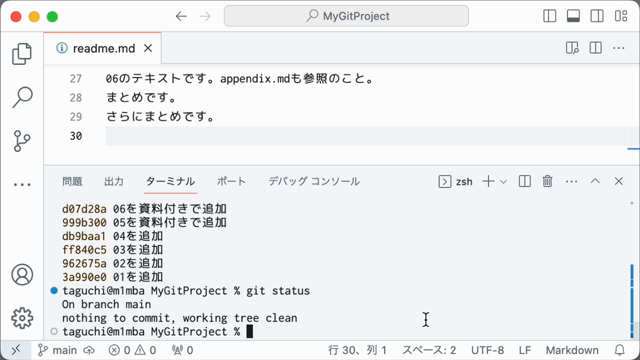This screenshot has width=640, height=360.
Task: Kill the terminal with trash icon
Action: click(x=547, y=181)
